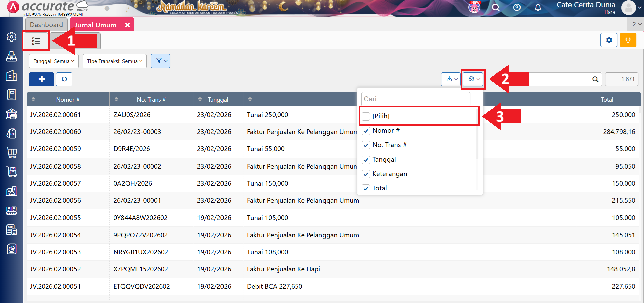
Task: Open the notification bell
Action: [538, 7]
